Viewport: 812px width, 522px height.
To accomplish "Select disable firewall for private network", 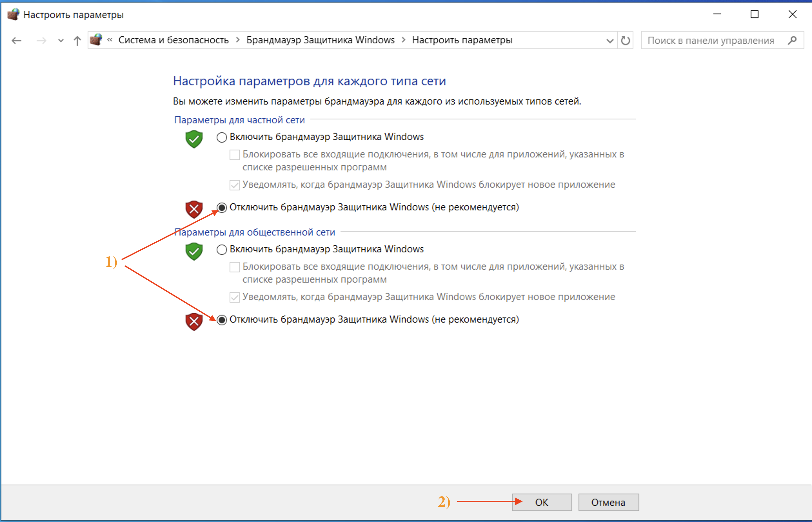I will [x=222, y=207].
